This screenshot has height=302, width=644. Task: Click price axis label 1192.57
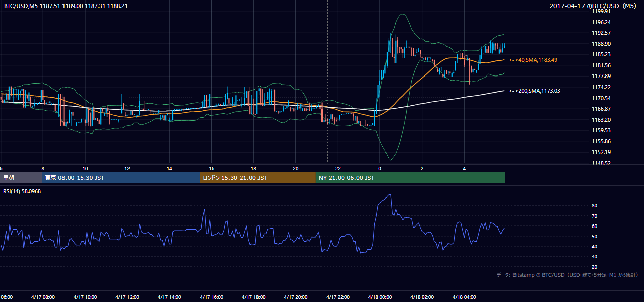coord(601,33)
